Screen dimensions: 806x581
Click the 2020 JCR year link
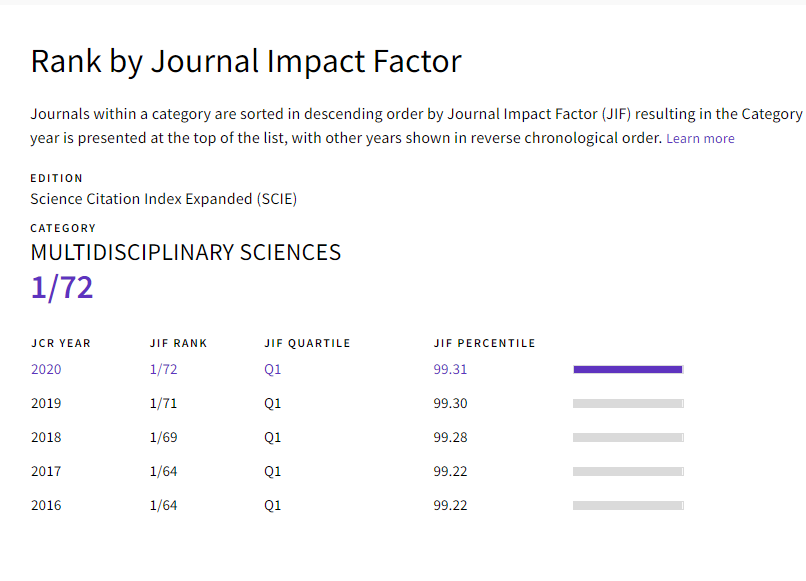tap(46, 369)
